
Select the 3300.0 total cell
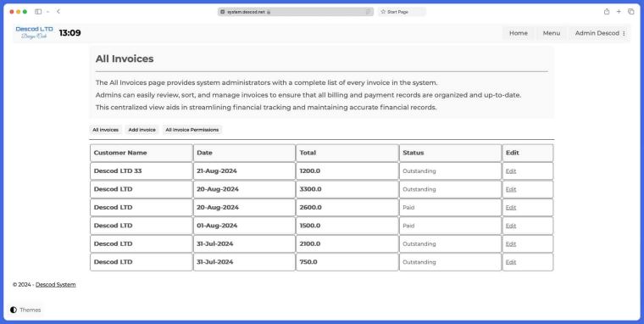click(347, 189)
